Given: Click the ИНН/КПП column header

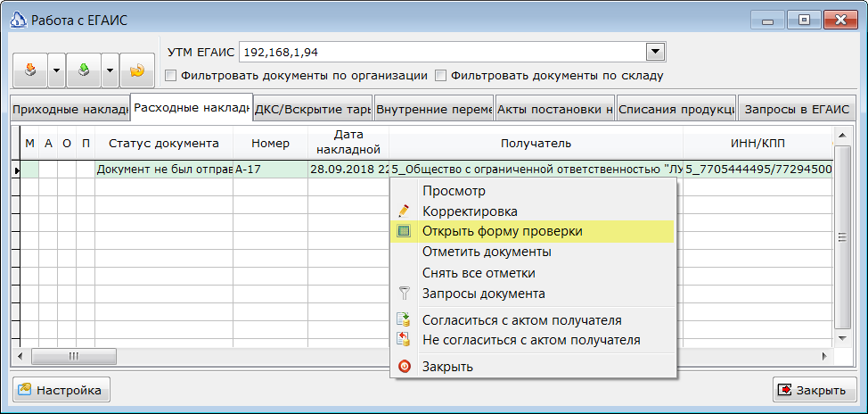Looking at the screenshot, I should coord(757,144).
